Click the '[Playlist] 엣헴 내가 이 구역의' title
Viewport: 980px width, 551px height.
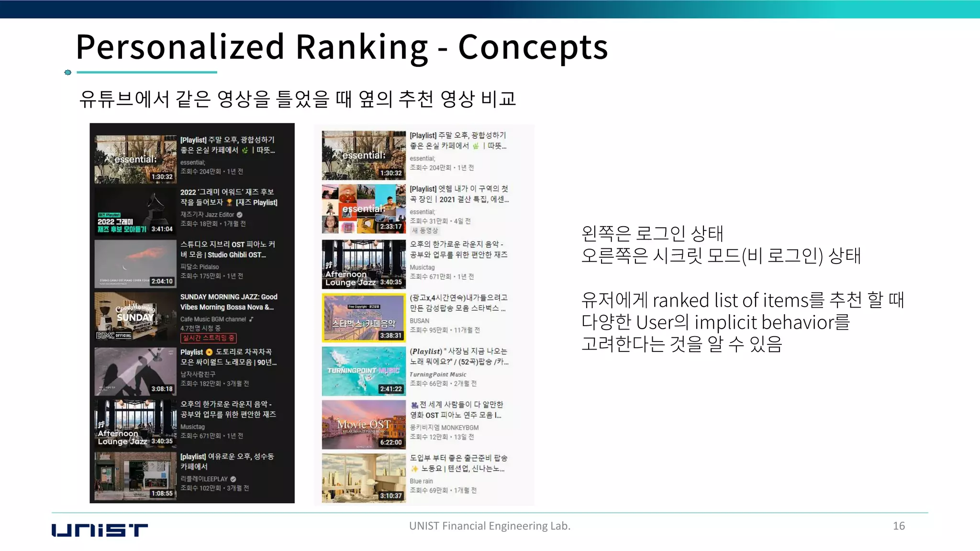[459, 194]
